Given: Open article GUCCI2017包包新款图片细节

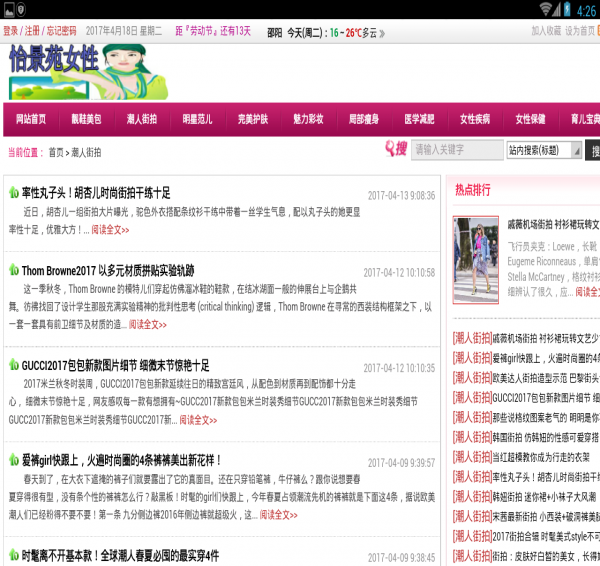Looking at the screenshot, I should [116, 365].
